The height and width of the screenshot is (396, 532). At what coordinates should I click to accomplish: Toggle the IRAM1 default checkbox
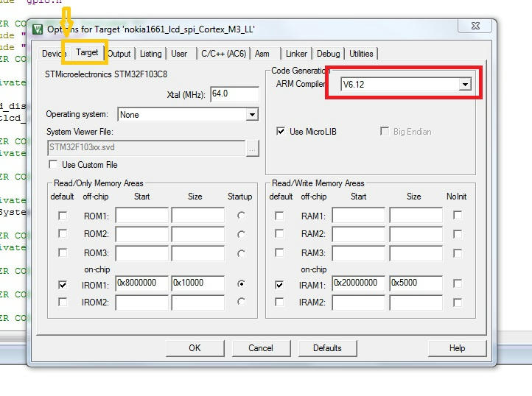tap(279, 284)
